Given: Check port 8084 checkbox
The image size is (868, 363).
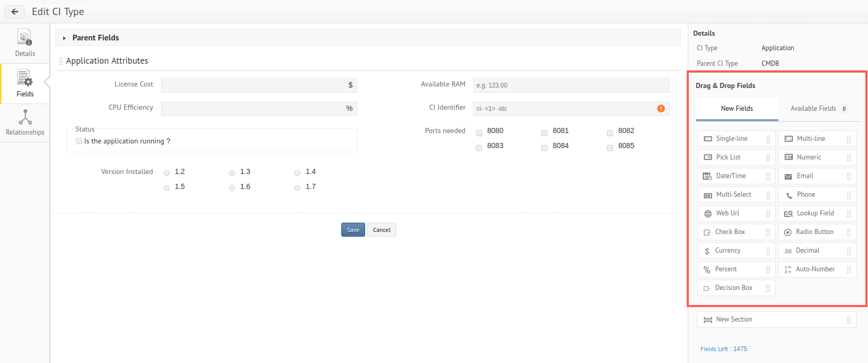Looking at the screenshot, I should (544, 148).
